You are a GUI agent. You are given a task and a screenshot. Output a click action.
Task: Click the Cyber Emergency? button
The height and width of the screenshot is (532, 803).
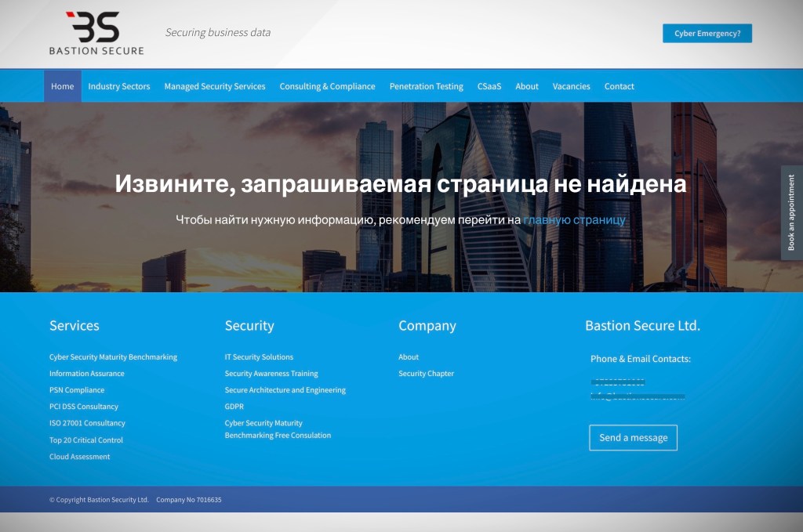point(707,33)
